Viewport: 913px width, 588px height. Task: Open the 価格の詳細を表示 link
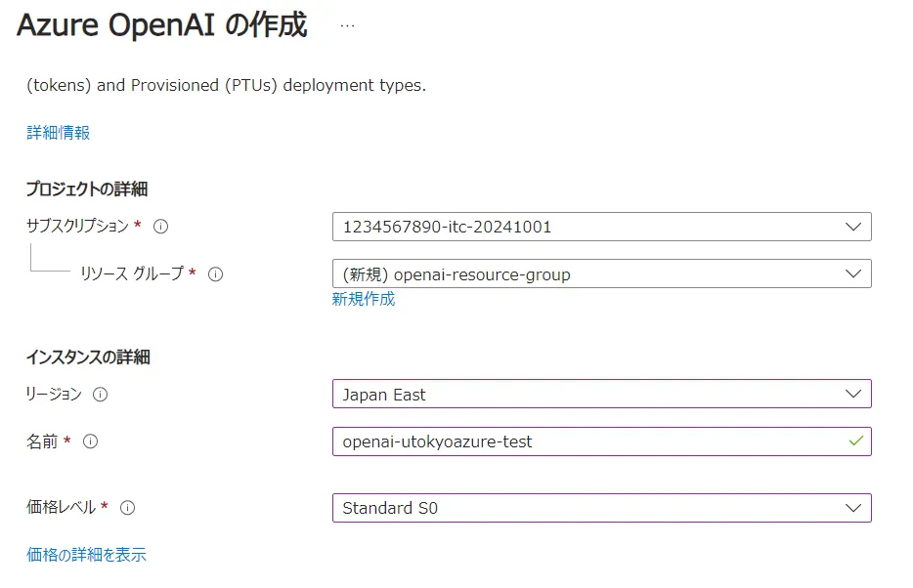(86, 555)
